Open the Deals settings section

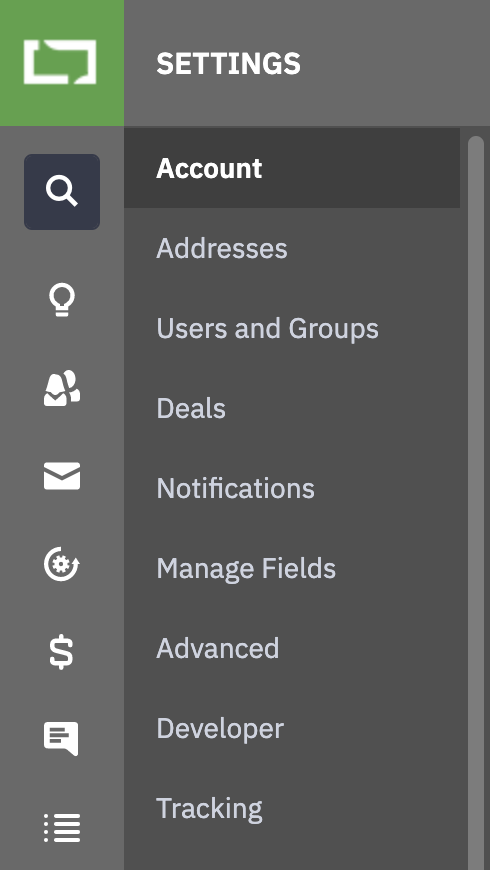pos(292,408)
